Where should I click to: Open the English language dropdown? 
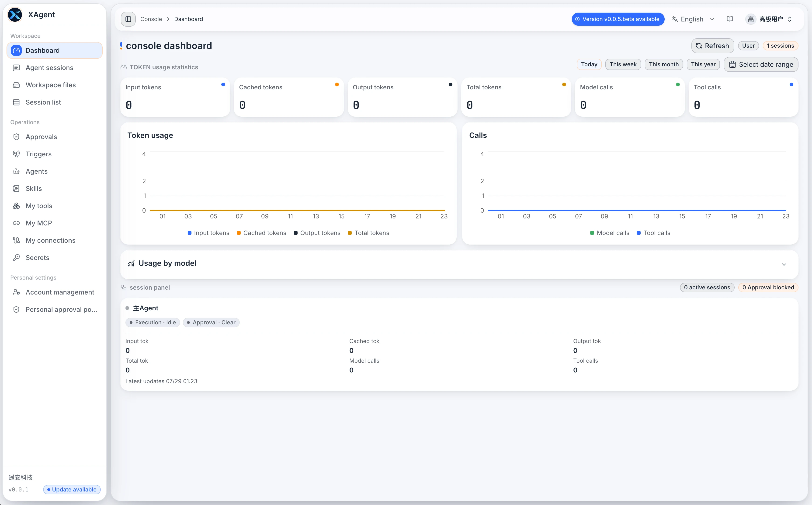tap(693, 19)
